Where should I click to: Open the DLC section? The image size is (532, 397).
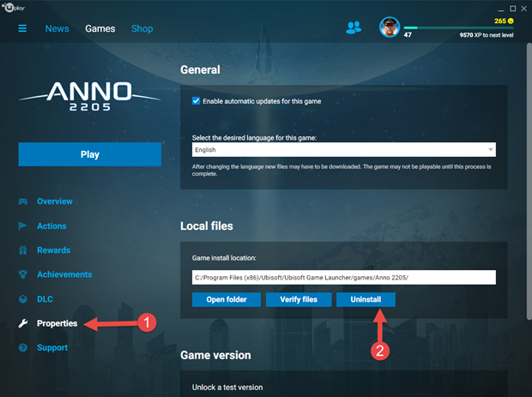[x=45, y=299]
